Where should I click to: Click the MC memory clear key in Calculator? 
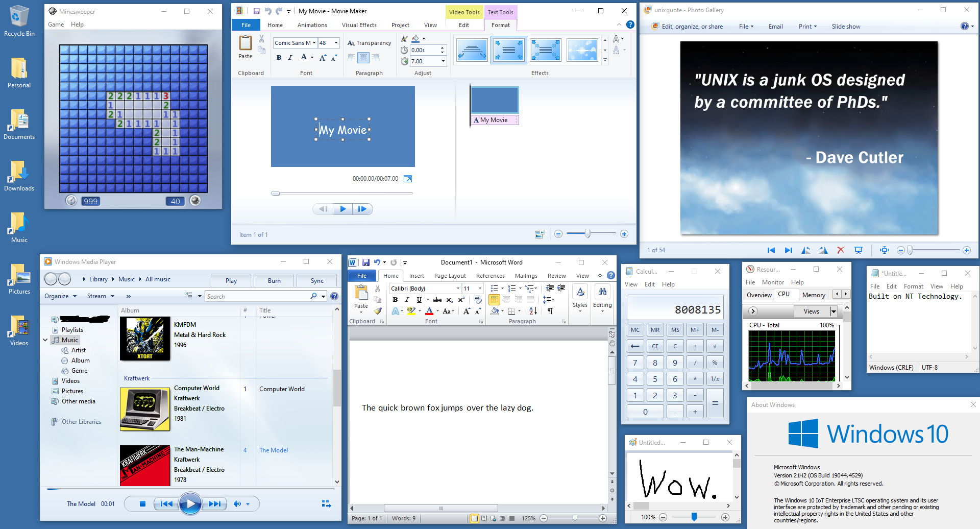[635, 330]
